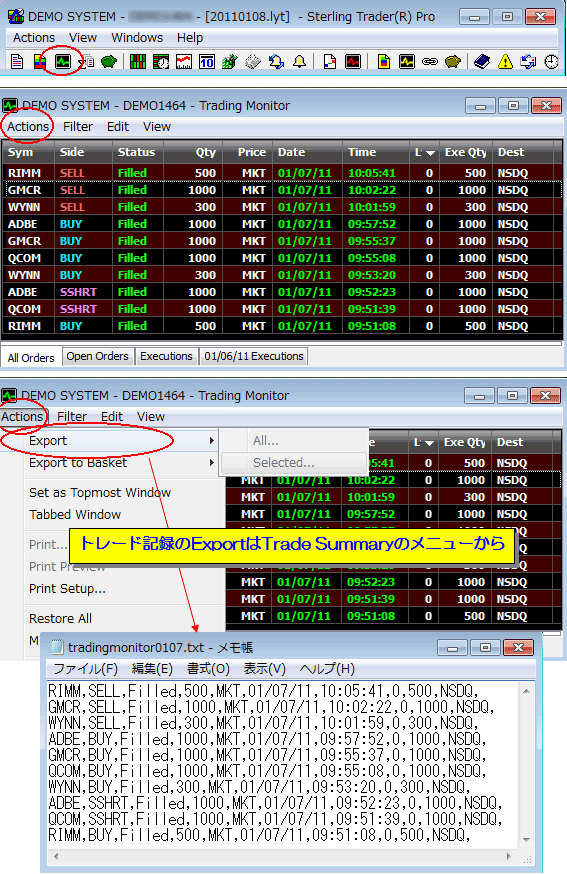Expand the Export submenu arrow
The height and width of the screenshot is (874, 567).
[x=212, y=441]
